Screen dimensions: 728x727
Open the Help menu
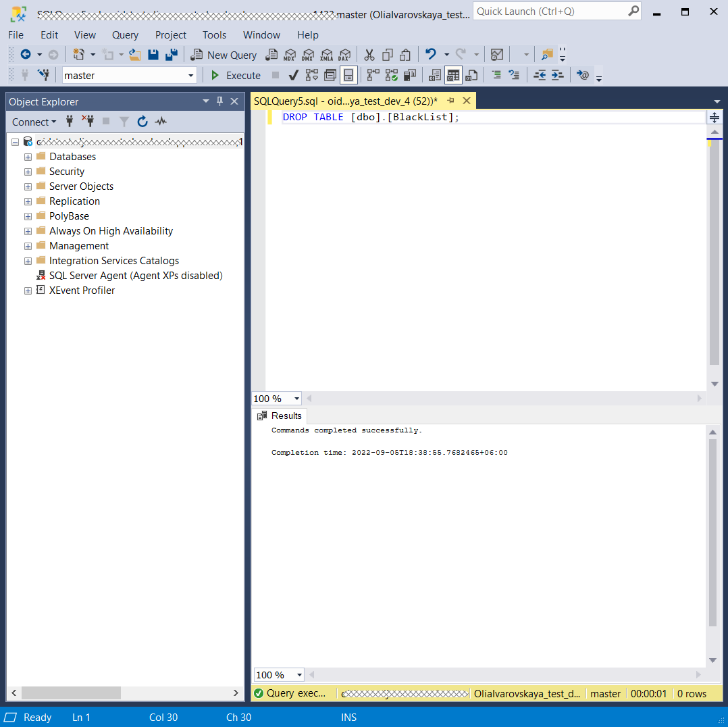[308, 35]
